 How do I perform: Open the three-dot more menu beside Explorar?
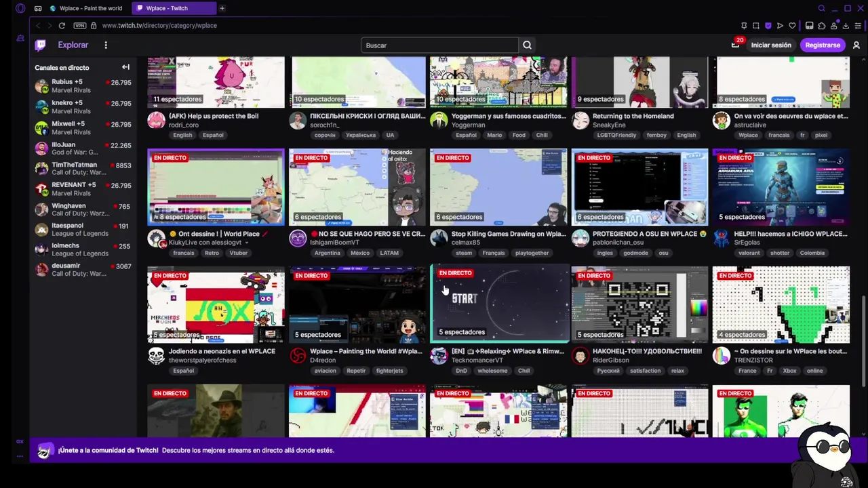(x=106, y=45)
